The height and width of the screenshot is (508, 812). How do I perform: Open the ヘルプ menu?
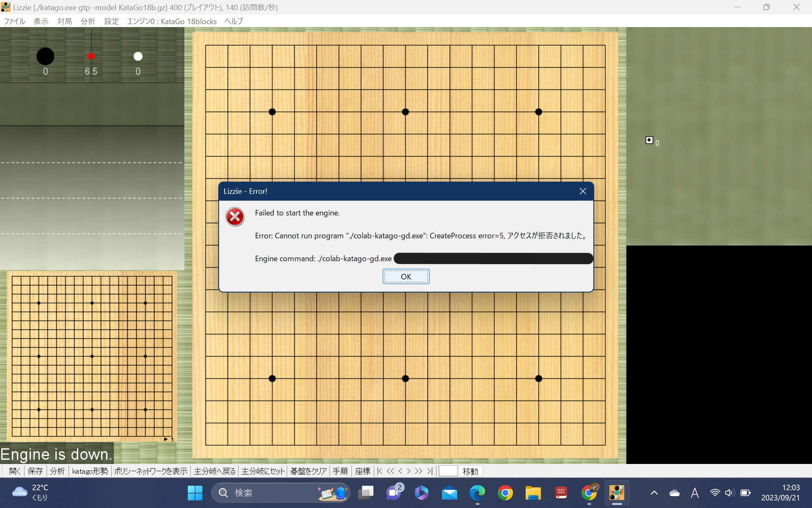point(234,21)
